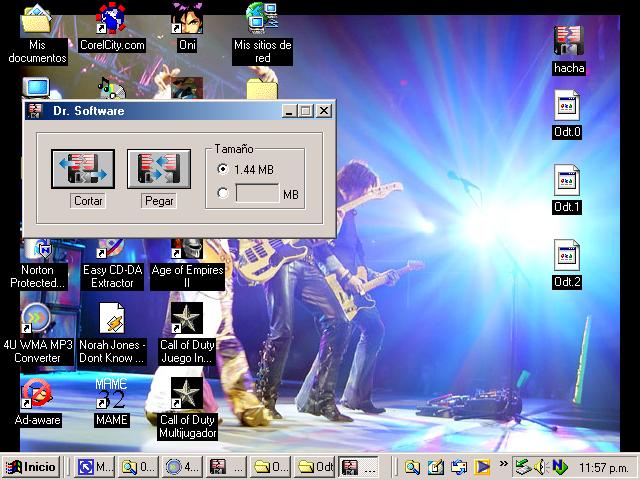This screenshot has height=480, width=640.
Task: Open the Inicio start menu
Action: 31,467
